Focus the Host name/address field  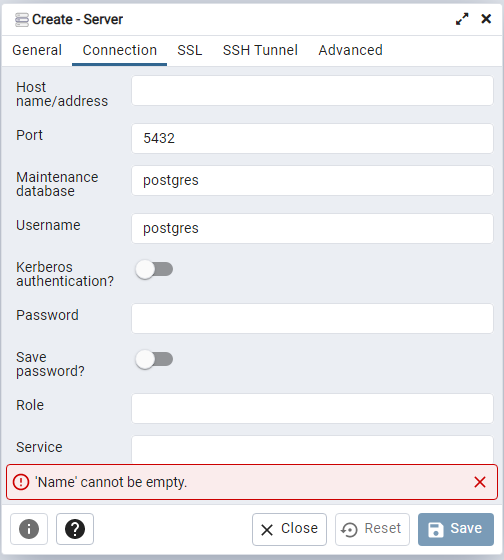click(x=313, y=90)
